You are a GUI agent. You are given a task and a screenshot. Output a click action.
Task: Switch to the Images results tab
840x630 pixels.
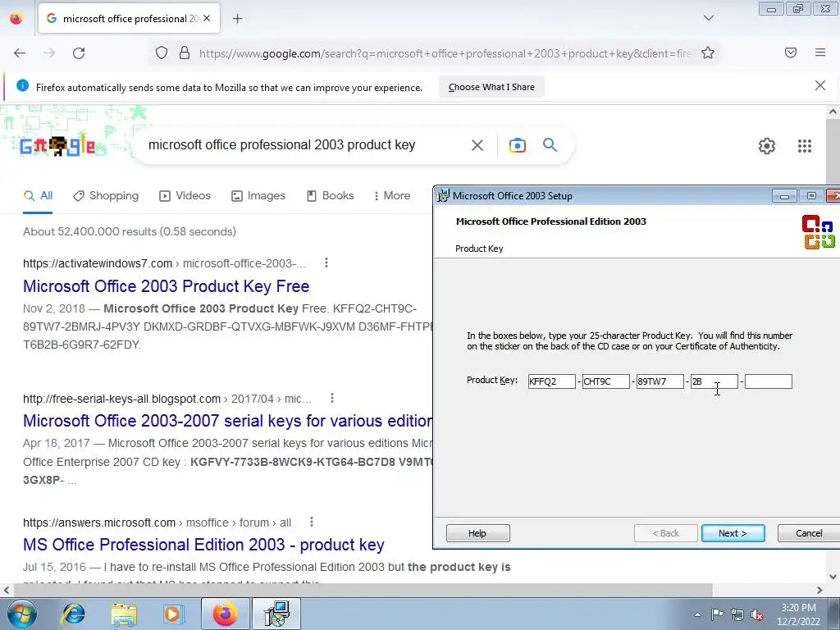click(x=258, y=195)
